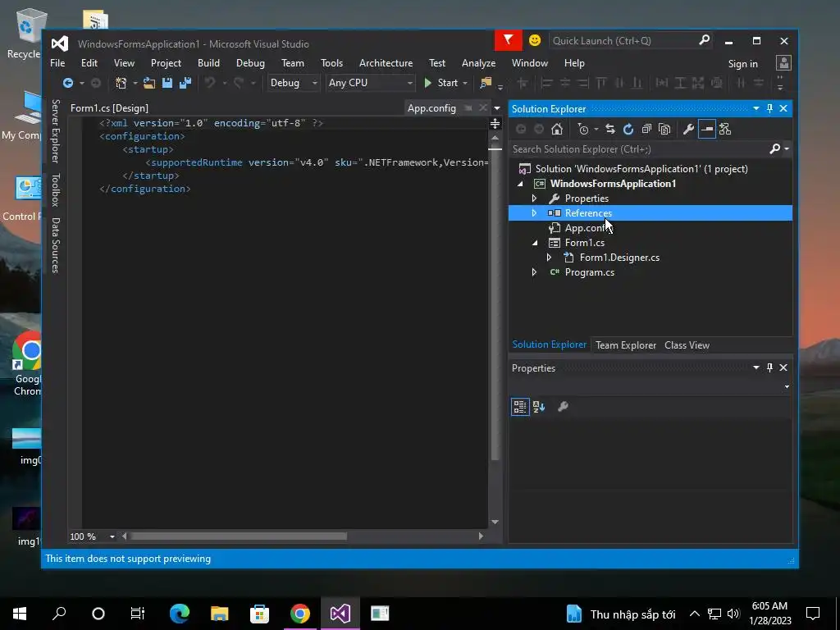Click the split editor handle above scrollbar
The image size is (840, 630).
(x=495, y=124)
